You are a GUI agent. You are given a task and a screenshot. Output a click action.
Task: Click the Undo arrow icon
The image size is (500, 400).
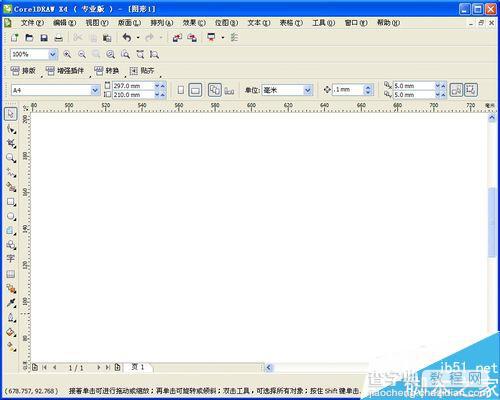(127, 37)
